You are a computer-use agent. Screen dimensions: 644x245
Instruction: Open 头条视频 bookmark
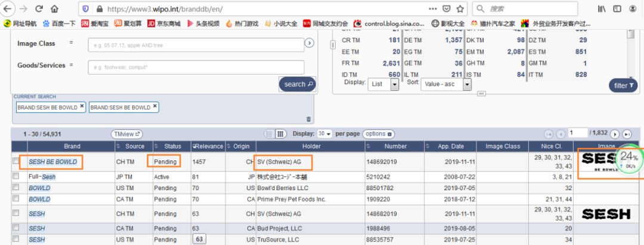click(203, 23)
